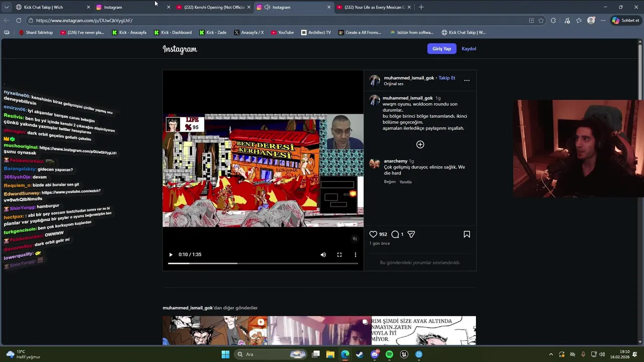Image resolution: width=644 pixels, height=362 pixels.
Task: Open the middle post thumbnail below
Action: point(319,330)
